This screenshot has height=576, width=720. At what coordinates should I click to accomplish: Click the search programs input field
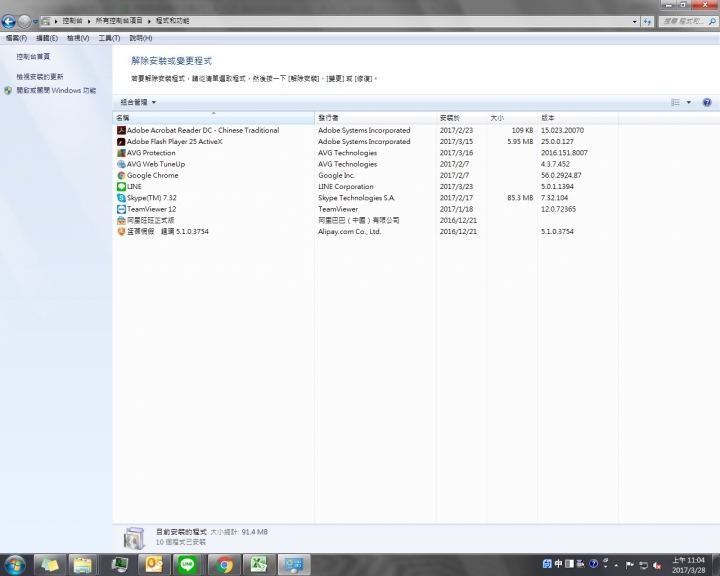(x=683, y=21)
